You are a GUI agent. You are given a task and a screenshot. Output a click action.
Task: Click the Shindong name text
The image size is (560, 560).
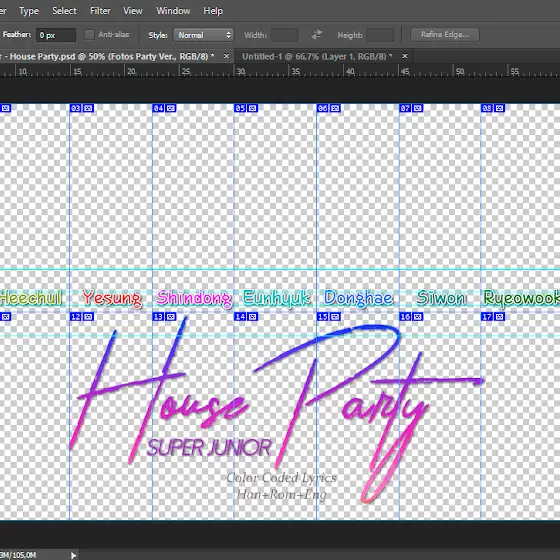pyautogui.click(x=194, y=298)
